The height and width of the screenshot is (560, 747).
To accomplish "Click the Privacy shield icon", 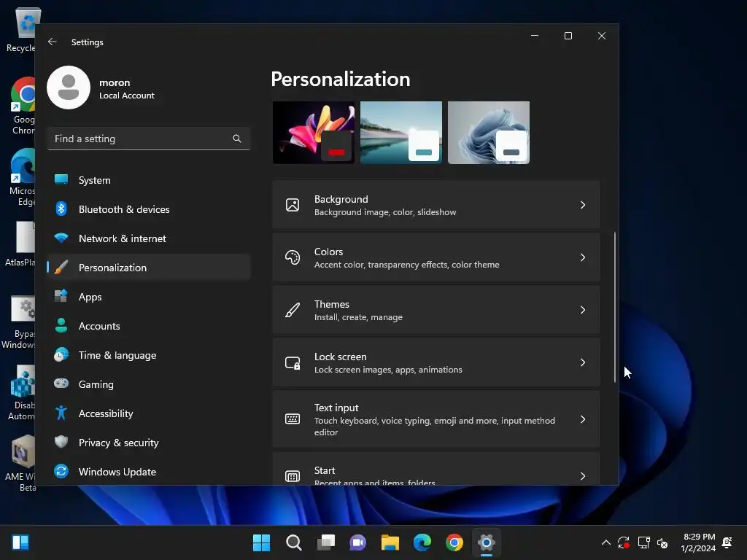I will pyautogui.click(x=61, y=442).
